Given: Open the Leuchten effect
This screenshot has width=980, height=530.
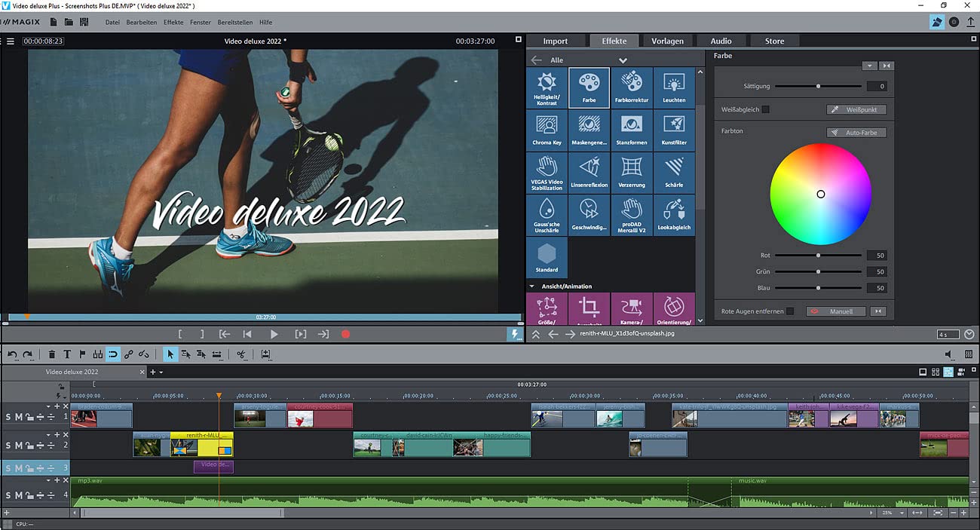Looking at the screenshot, I should coord(674,88).
